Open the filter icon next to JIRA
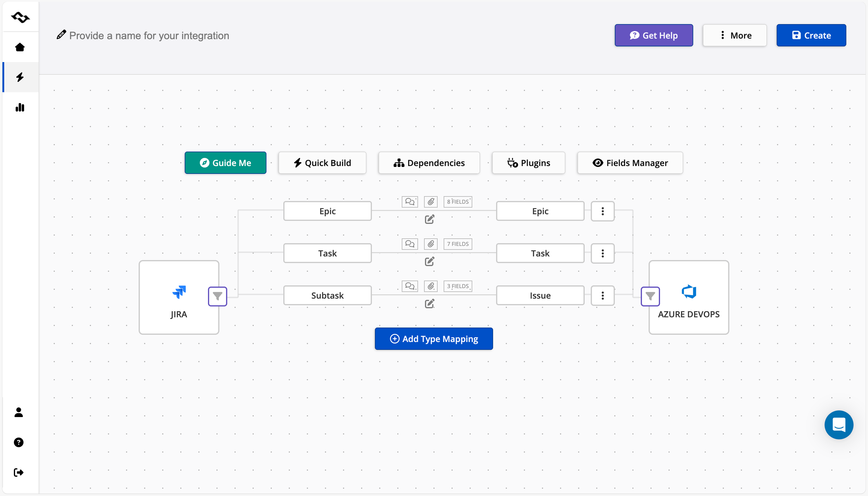Screen dimensions: 868x496 (x=217, y=297)
